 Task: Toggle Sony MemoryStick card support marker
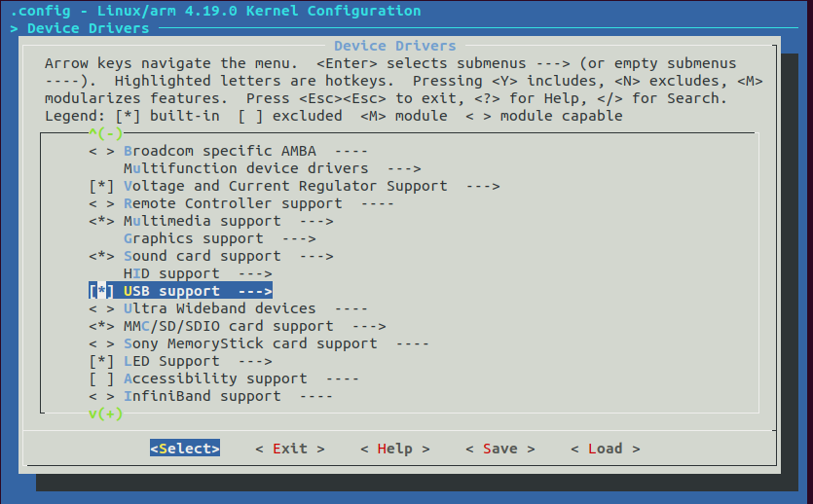101,343
